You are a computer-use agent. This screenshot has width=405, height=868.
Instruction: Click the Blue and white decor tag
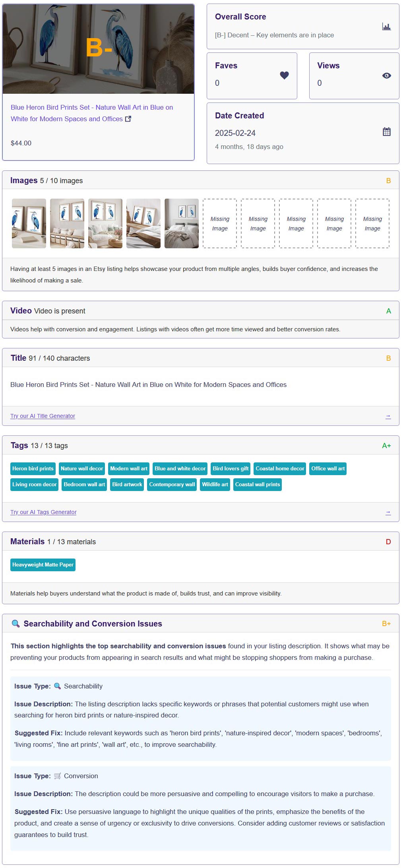pos(180,468)
